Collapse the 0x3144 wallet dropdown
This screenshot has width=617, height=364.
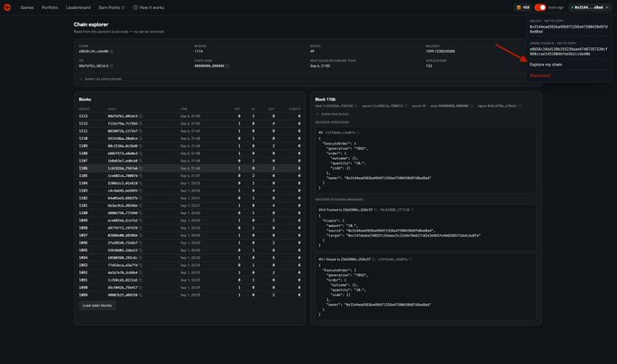click(589, 7)
